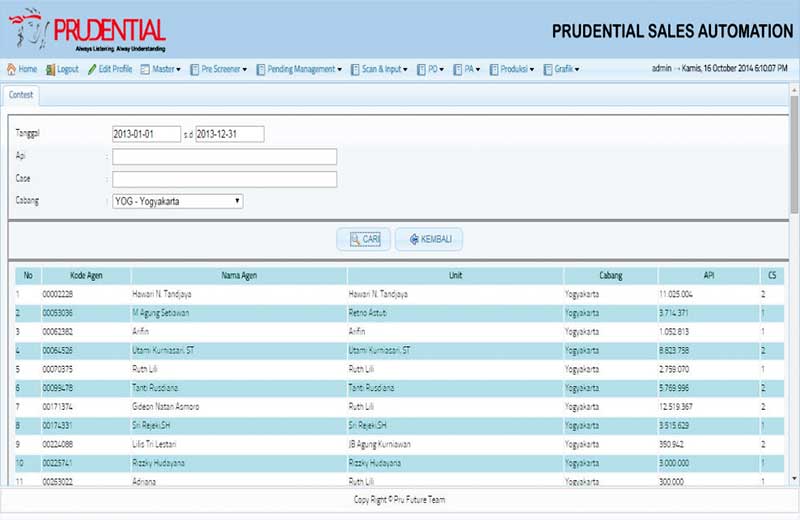Expand the Pending Management menu
The width and height of the screenshot is (800, 520).
[299, 69]
